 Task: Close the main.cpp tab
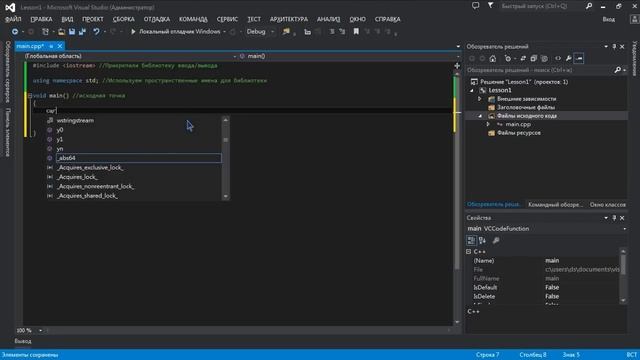(60, 46)
